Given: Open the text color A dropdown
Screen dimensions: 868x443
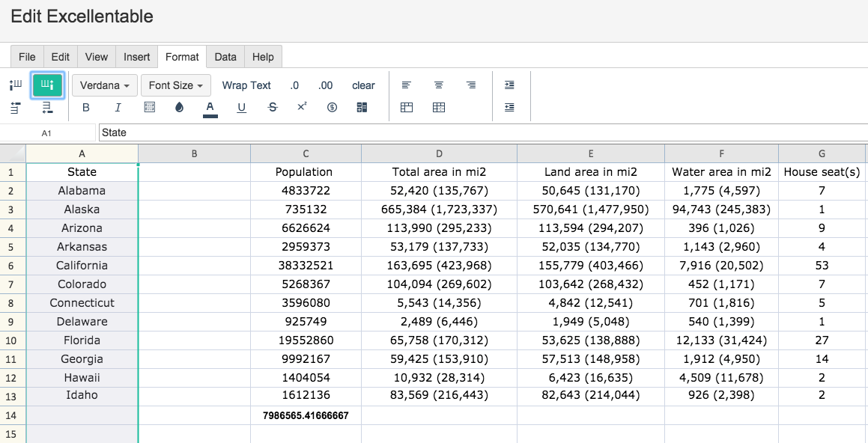Looking at the screenshot, I should click(x=210, y=108).
